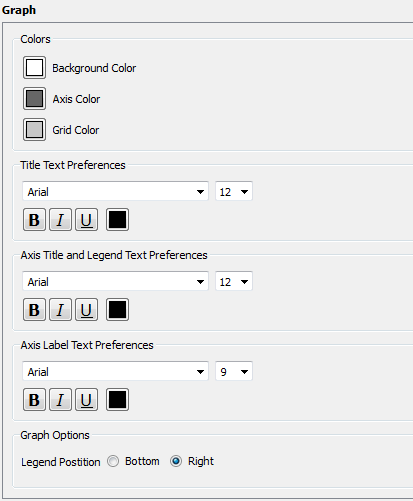This screenshot has height=501, width=413.
Task: Pick the graph Background Color swatch
Action: click(34, 68)
